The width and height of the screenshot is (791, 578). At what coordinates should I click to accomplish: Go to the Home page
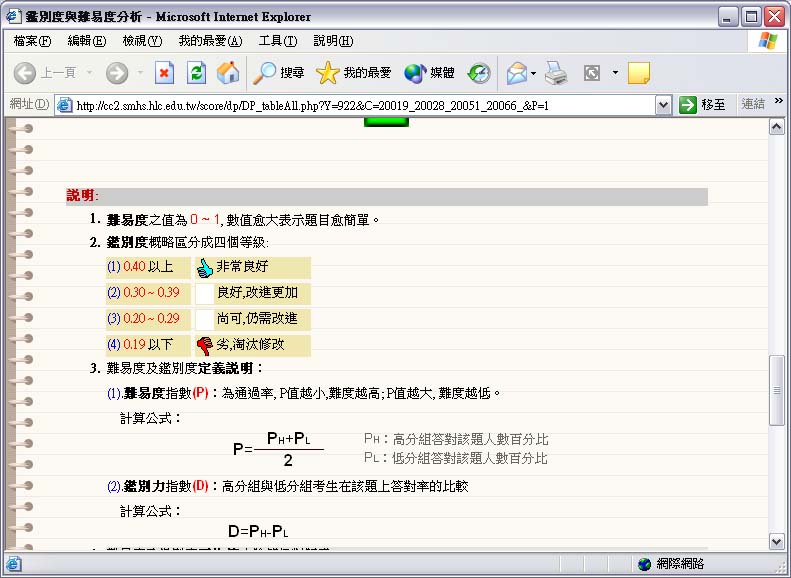(228, 73)
